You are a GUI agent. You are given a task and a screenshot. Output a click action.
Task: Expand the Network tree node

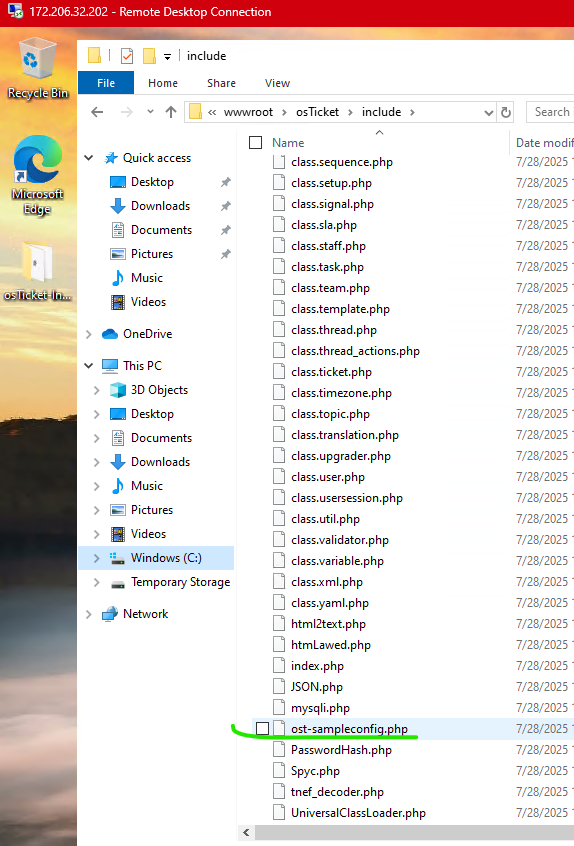coord(88,614)
